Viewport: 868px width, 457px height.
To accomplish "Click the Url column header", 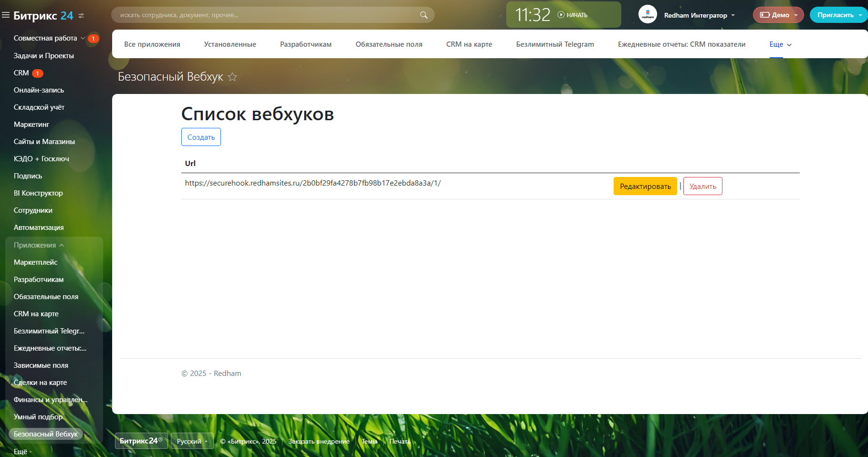I will tap(190, 163).
